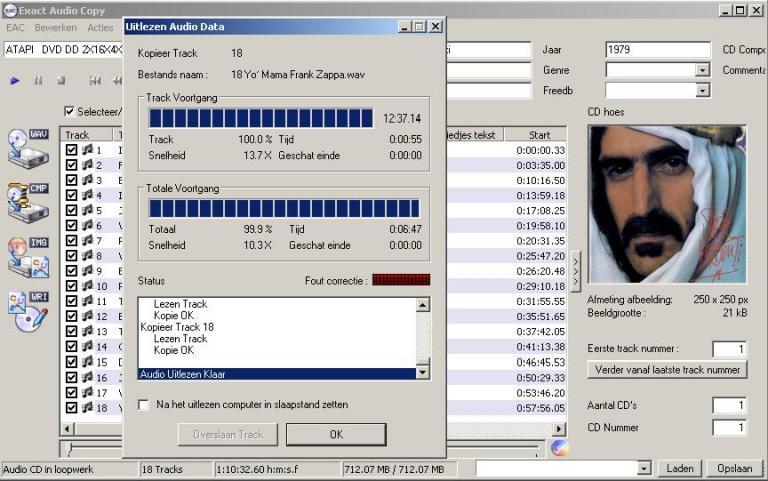Open the Genre dropdown
This screenshot has height=481, width=768.
point(702,70)
